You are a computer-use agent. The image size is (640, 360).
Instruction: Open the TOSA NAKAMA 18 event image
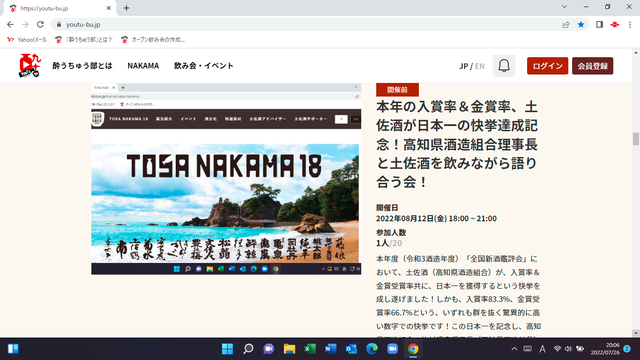[x=226, y=179]
